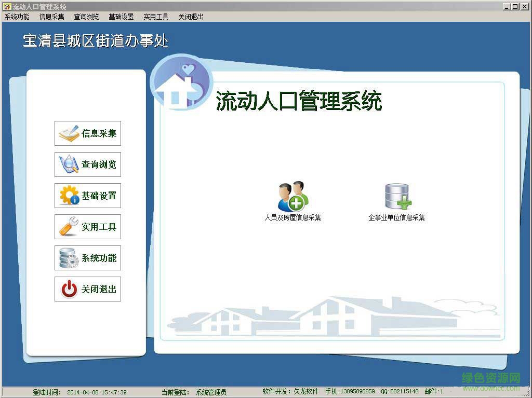Click the app icon in the title bar
This screenshot has height=398, width=532.
coord(6,7)
